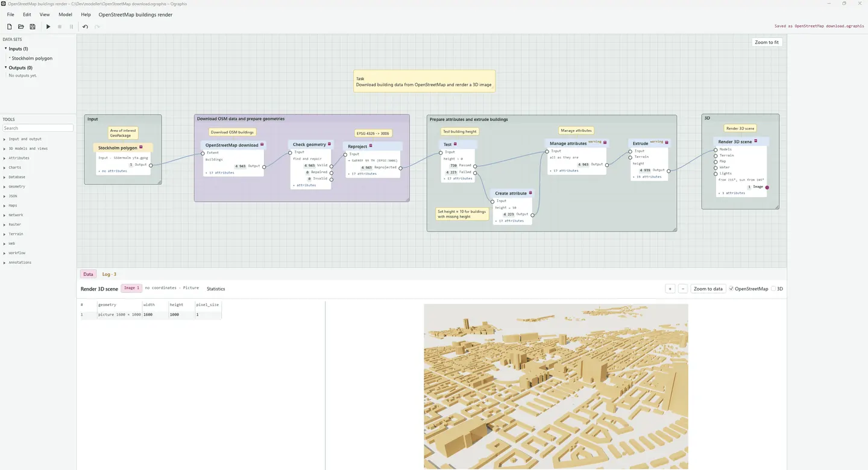The image size is (868, 470).
Task: Create a new model with toolbar icon
Action: [10, 27]
